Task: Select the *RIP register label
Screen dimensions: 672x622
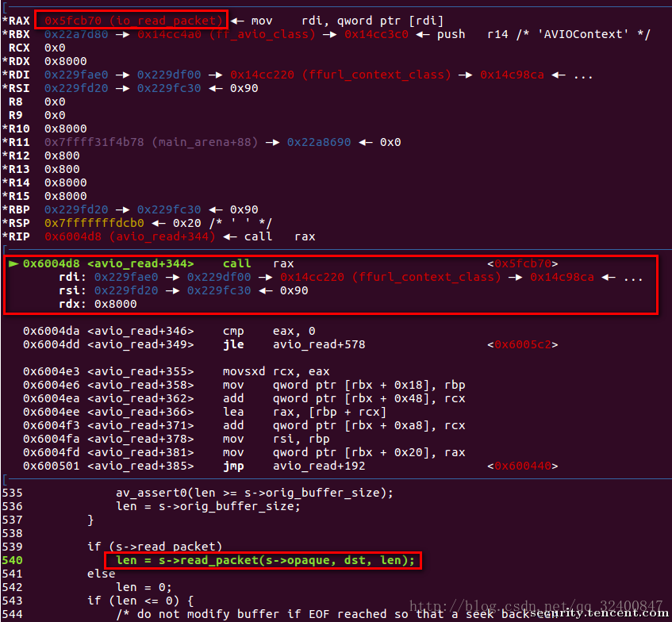Action: 16,236
